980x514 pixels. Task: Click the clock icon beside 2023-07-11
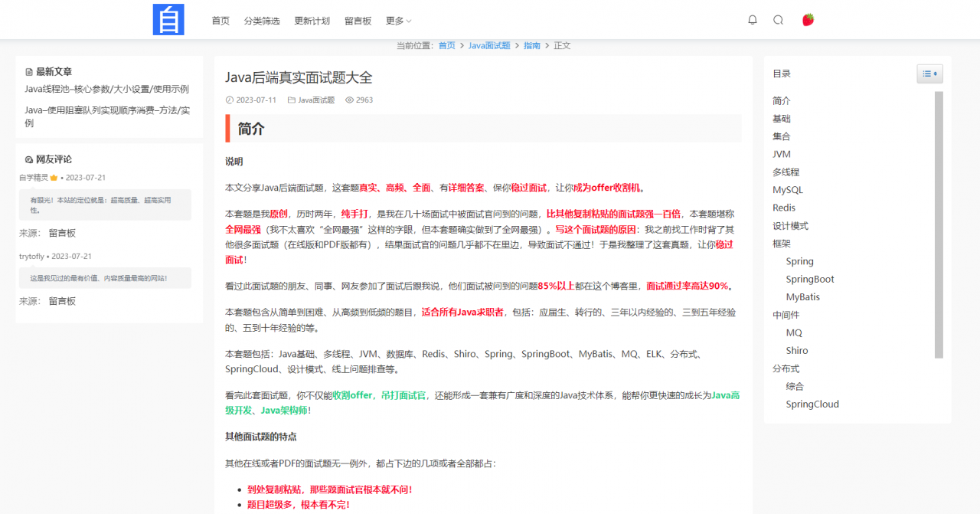click(x=231, y=100)
